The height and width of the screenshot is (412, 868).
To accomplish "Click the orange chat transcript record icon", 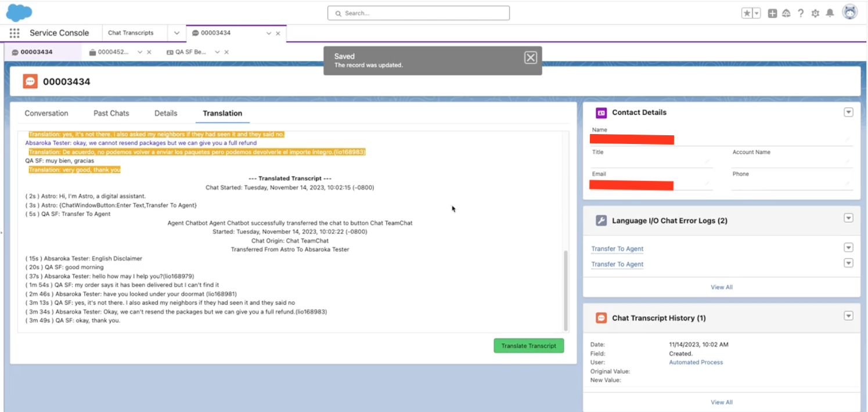I will [30, 82].
